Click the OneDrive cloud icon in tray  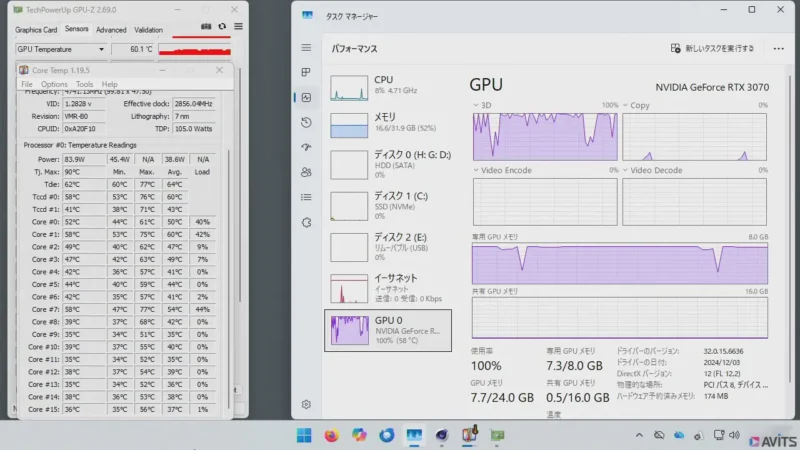tap(679, 435)
